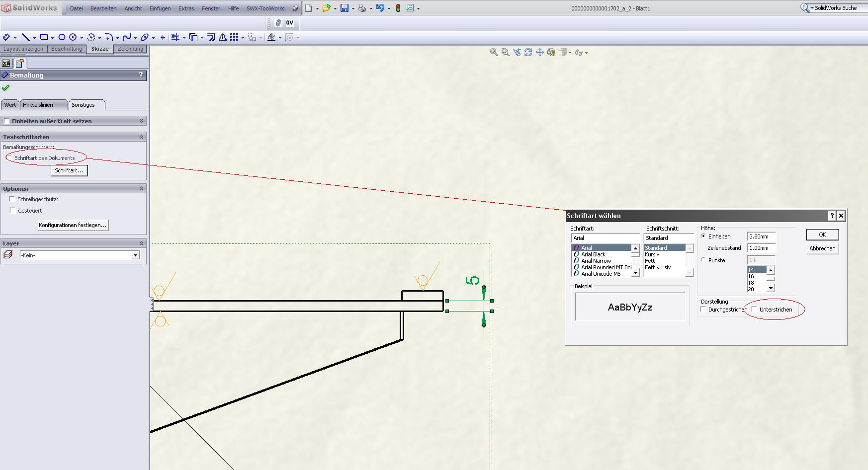The height and width of the screenshot is (470, 868).
Task: Click the 3.50mm height input field
Action: pyautogui.click(x=761, y=236)
